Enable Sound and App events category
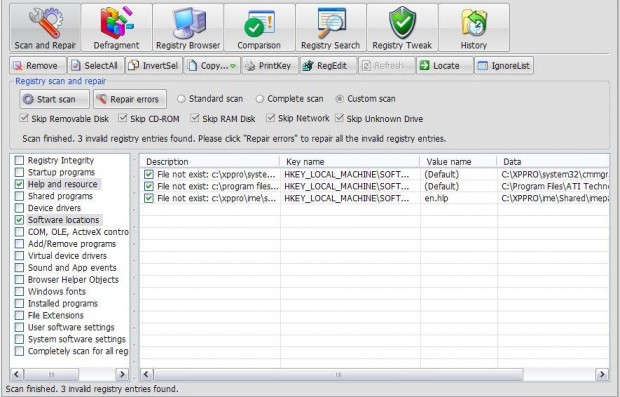620x397 pixels. click(19, 267)
